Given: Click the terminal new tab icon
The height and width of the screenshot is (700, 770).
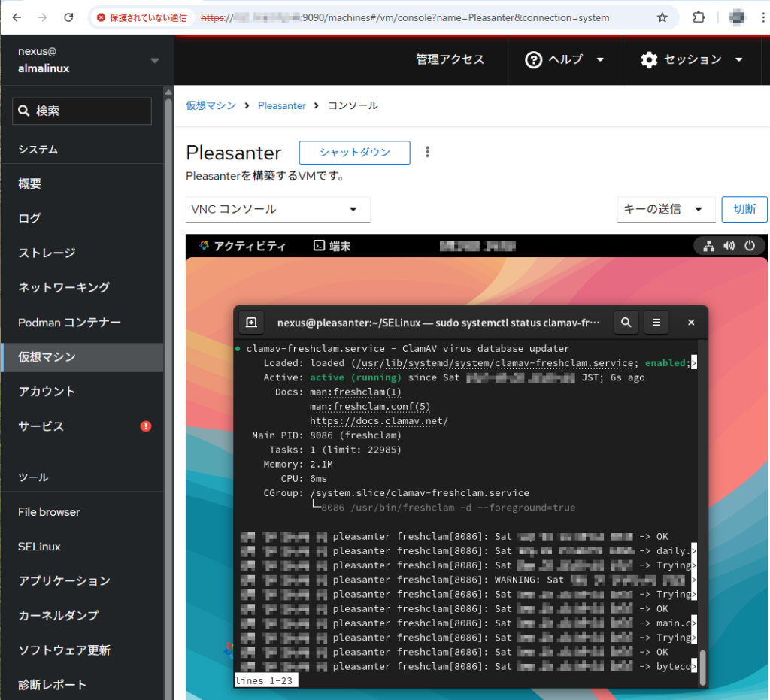Looking at the screenshot, I should coord(251,323).
